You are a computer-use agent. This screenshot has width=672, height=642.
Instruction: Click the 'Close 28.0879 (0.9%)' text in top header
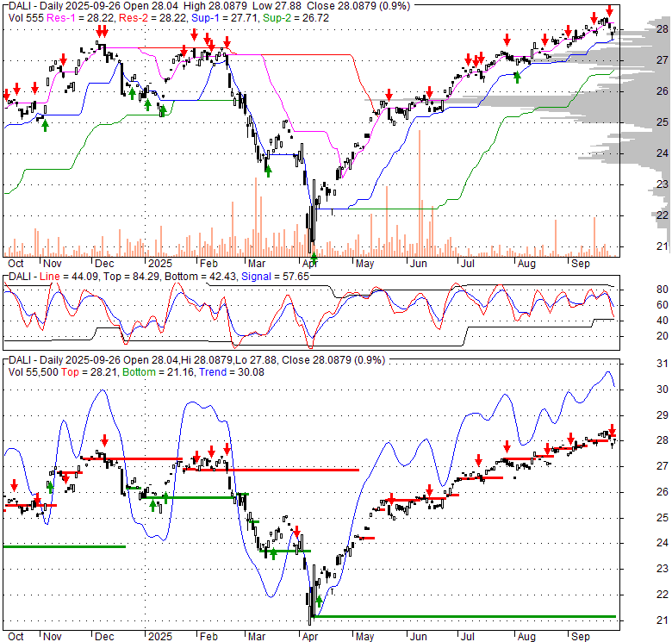coord(359,6)
